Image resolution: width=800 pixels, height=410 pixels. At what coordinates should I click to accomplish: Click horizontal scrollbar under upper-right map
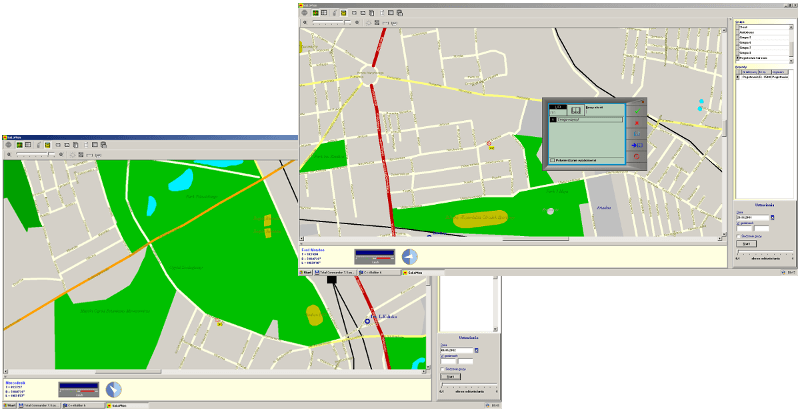pos(512,239)
